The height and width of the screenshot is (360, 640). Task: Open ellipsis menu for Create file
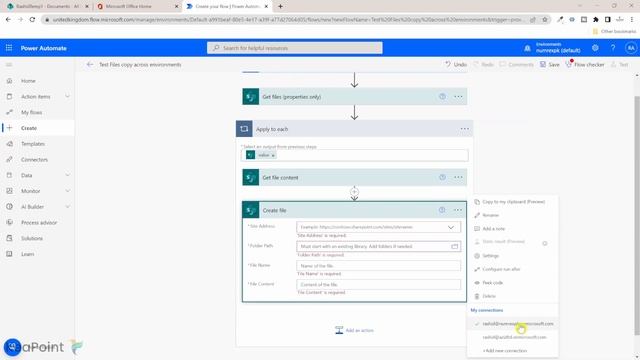click(x=458, y=210)
